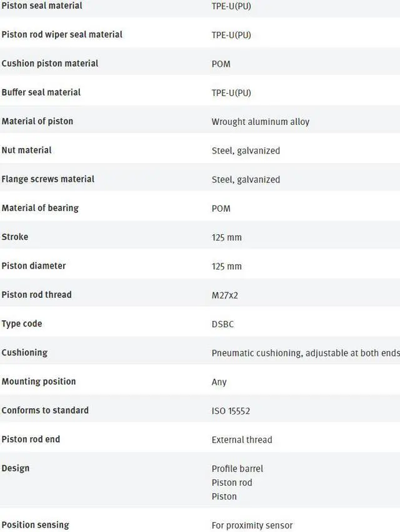Click the 'Pneumatic cushioning, adjustable at both ends' text

306,353
